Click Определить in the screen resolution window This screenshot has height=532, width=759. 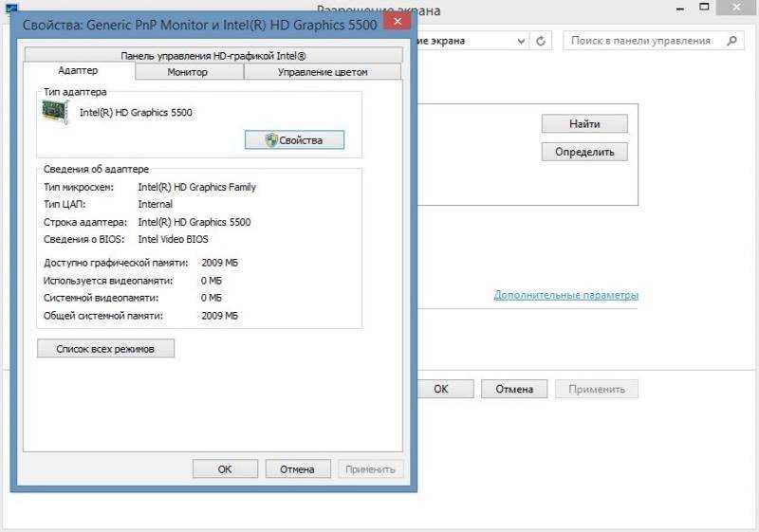click(584, 152)
